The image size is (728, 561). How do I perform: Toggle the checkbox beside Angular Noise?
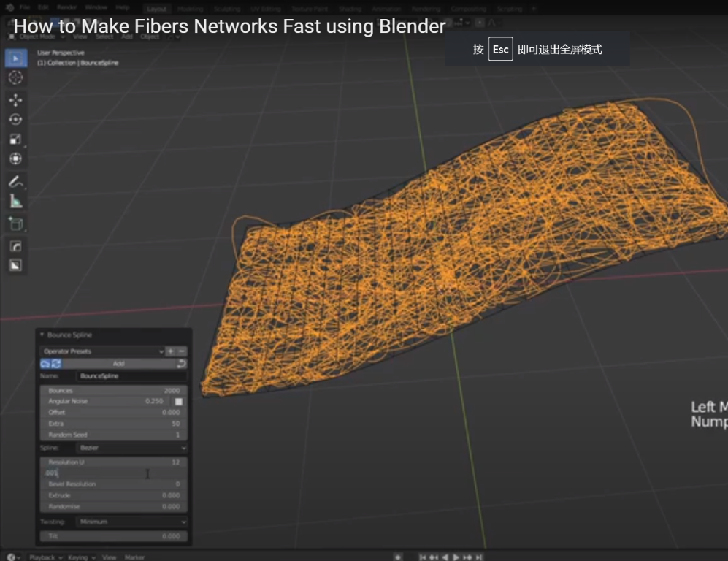pyautogui.click(x=178, y=401)
